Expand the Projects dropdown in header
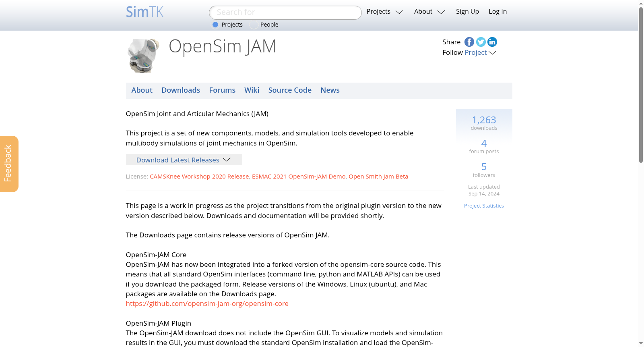Image resolution: width=644 pixels, height=347 pixels. (385, 12)
